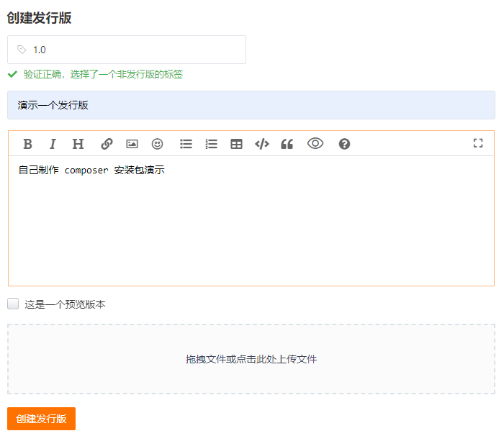Viewport: 504px width, 436px height.
Task: Switch editor to fullscreen mode
Action: tap(478, 143)
